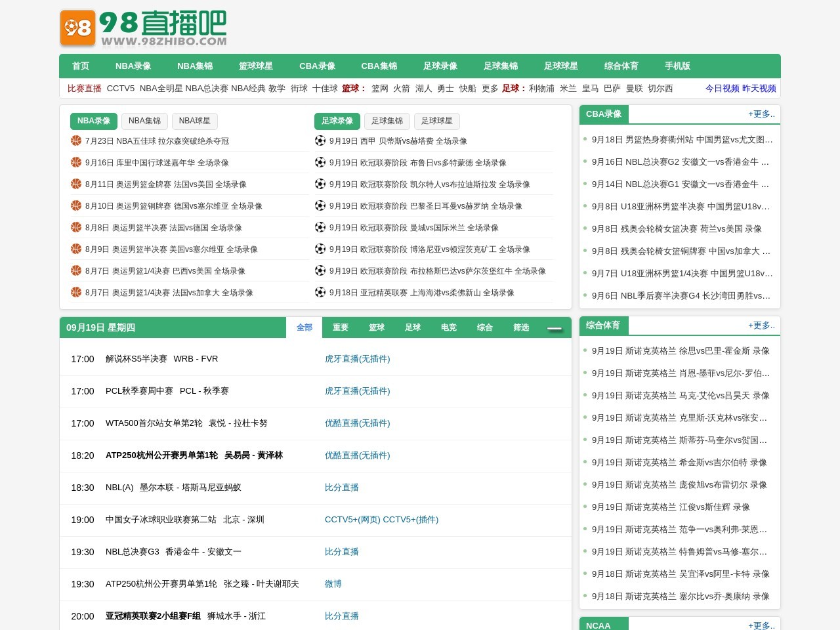The width and height of the screenshot is (840, 630).
Task: Click soccer ball icon beside 上海海港vs柔佛新山
Action: pos(320,292)
